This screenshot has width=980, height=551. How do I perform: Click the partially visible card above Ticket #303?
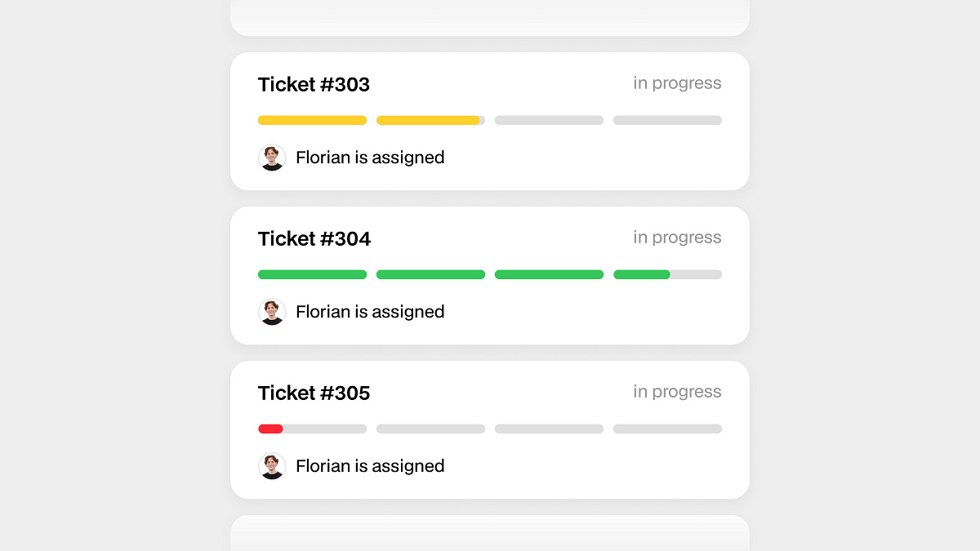490,16
